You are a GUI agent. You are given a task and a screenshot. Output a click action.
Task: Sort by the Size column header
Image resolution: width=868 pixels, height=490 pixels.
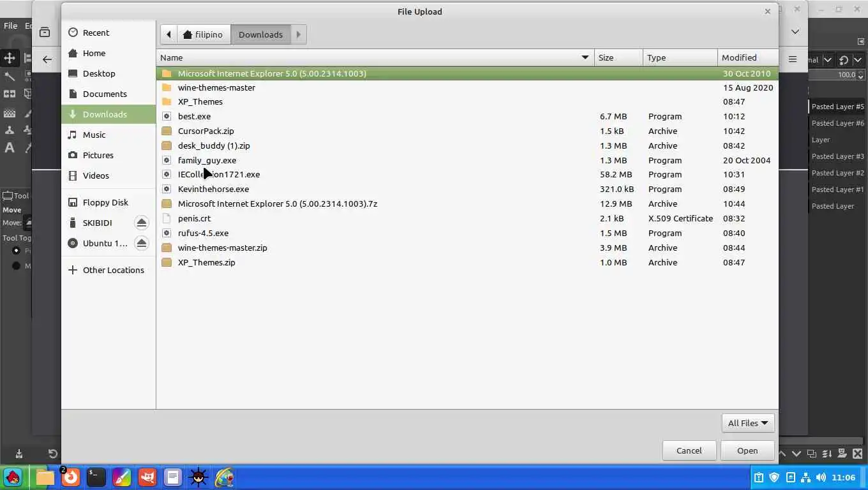coord(618,57)
